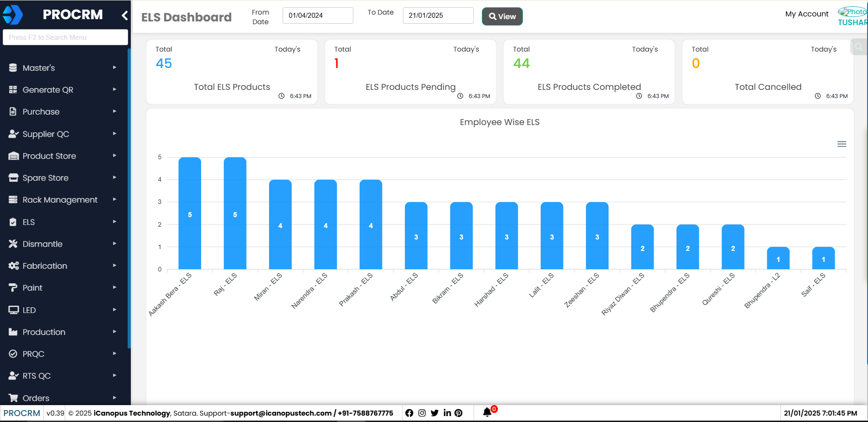
Task: Select the Dismantle menu item
Action: pos(42,244)
